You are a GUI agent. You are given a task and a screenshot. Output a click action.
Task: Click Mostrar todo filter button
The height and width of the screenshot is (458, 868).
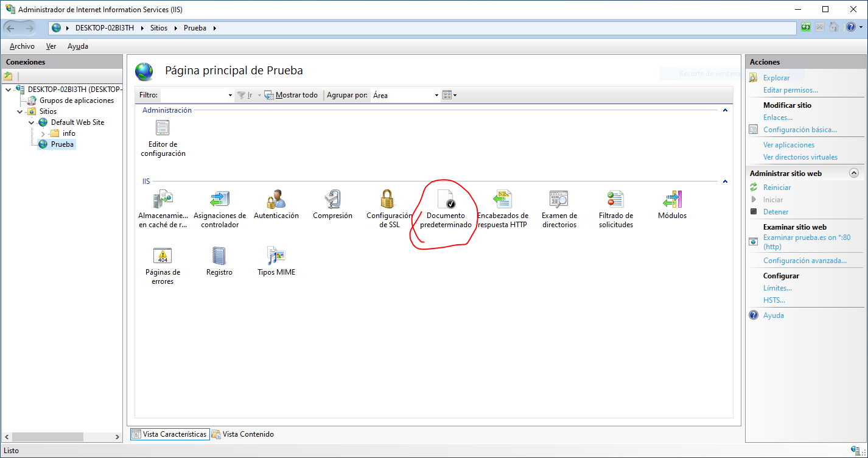[291, 95]
